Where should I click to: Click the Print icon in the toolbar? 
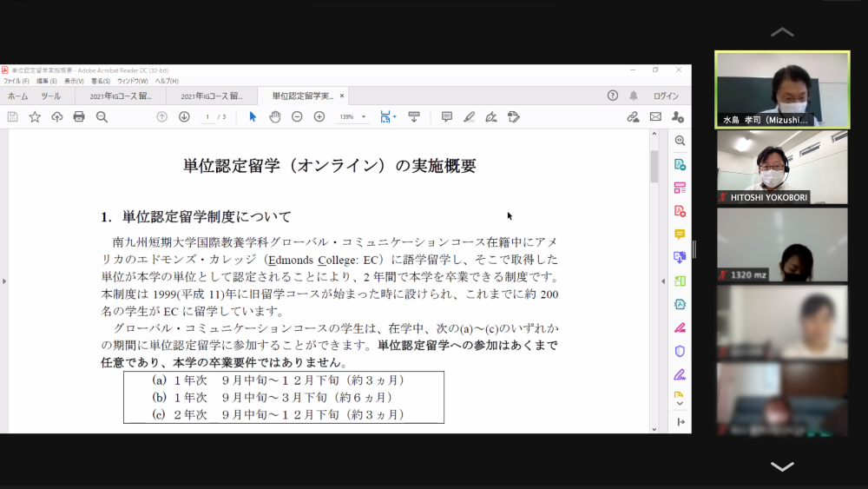point(79,116)
